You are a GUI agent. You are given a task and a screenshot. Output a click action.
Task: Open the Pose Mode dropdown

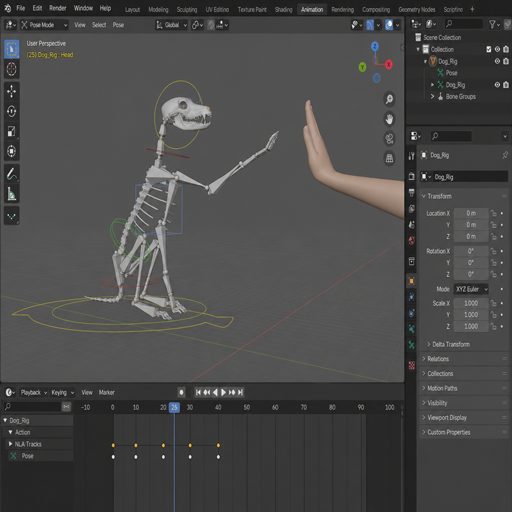pos(44,25)
